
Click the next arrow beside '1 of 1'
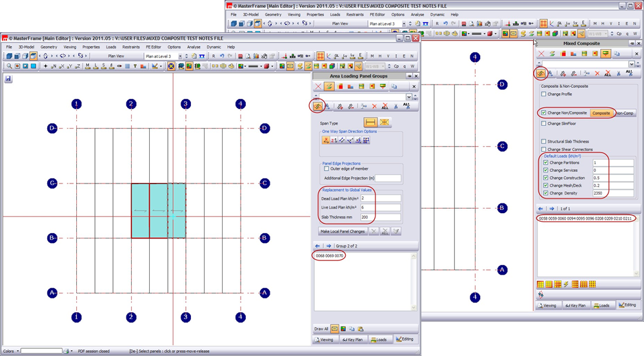pyautogui.click(x=552, y=209)
